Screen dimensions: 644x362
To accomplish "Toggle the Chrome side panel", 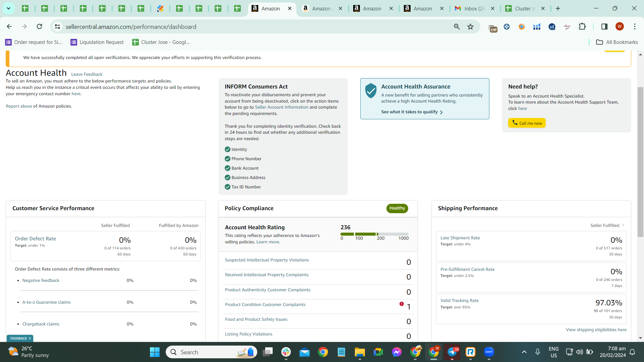I will 604,26.
